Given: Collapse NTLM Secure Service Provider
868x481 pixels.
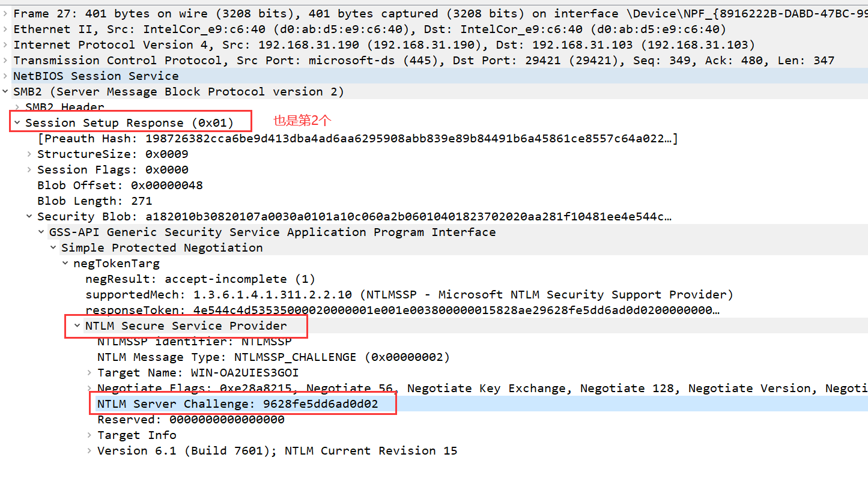Looking at the screenshot, I should click(77, 325).
